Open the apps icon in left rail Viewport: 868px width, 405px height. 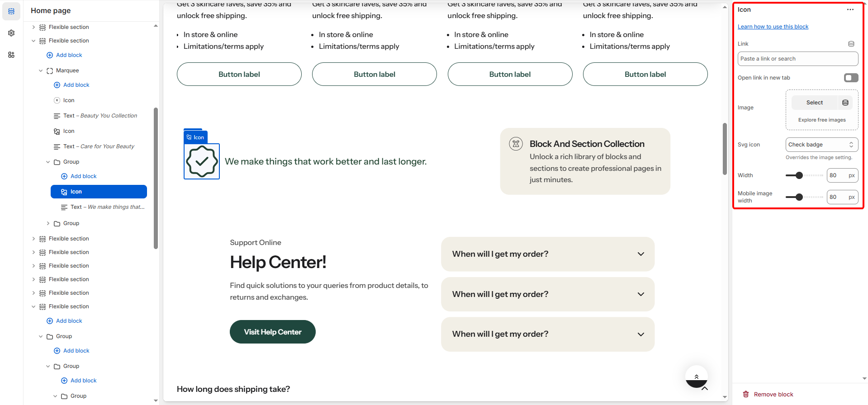tap(11, 55)
